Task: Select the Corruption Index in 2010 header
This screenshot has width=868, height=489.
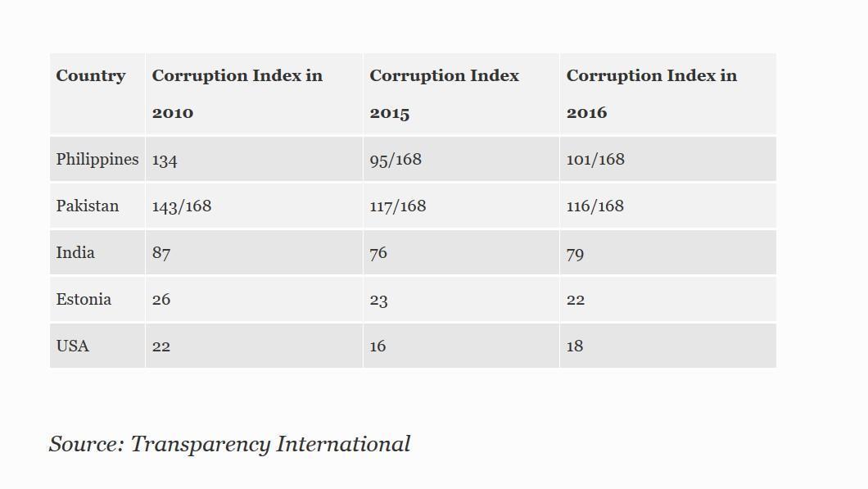Action: [237, 93]
